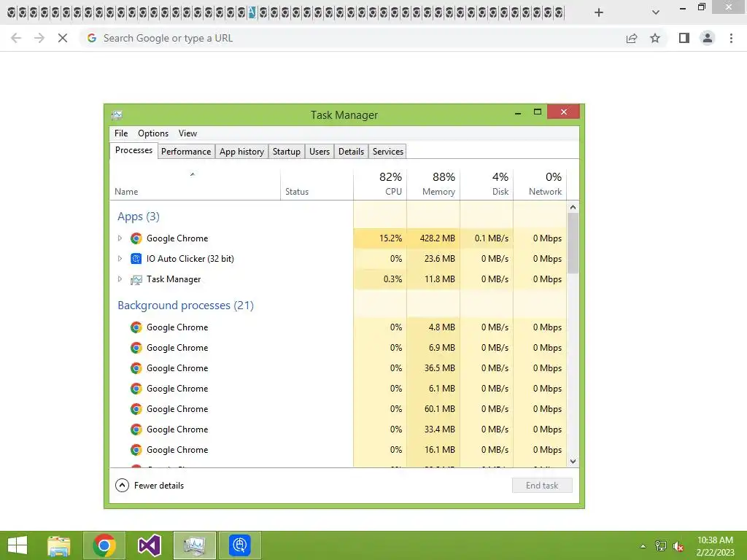Show hidden tray icons arrow
The image size is (747, 560).
(x=643, y=546)
